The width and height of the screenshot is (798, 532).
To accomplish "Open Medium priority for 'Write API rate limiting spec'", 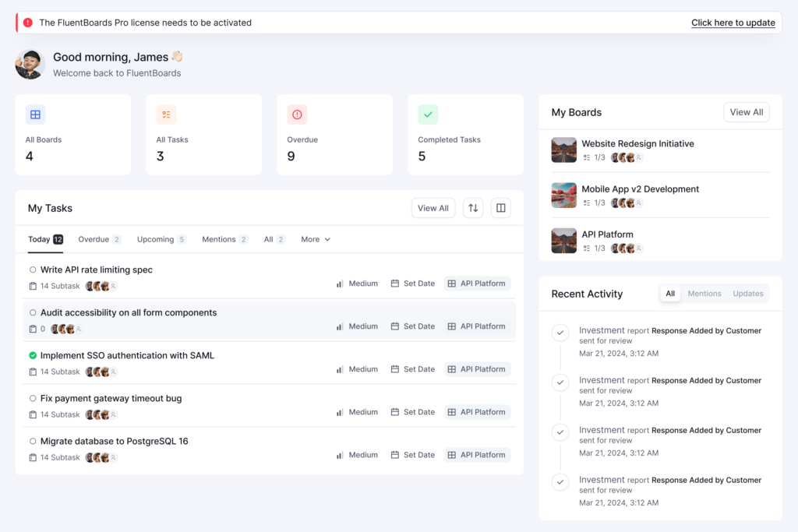I will pyautogui.click(x=357, y=284).
